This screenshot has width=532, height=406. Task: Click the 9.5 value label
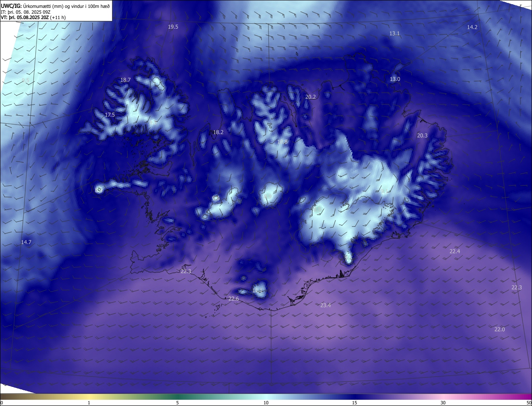25,80
